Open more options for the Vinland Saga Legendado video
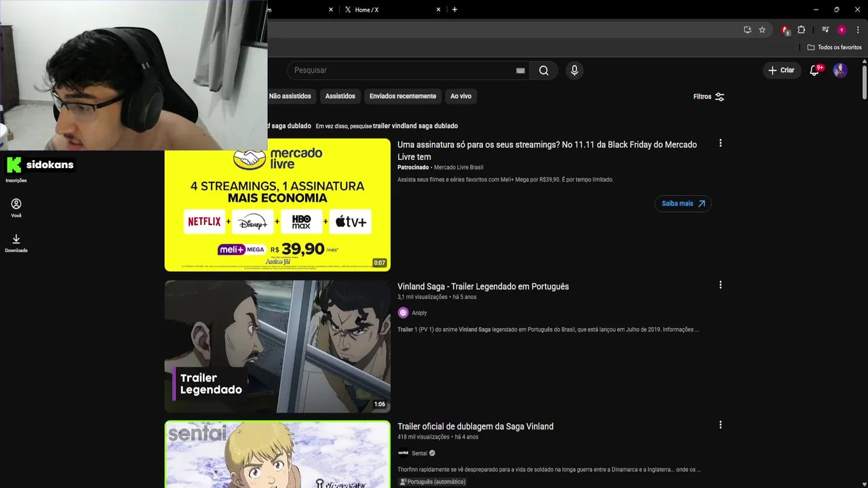 [x=720, y=285]
